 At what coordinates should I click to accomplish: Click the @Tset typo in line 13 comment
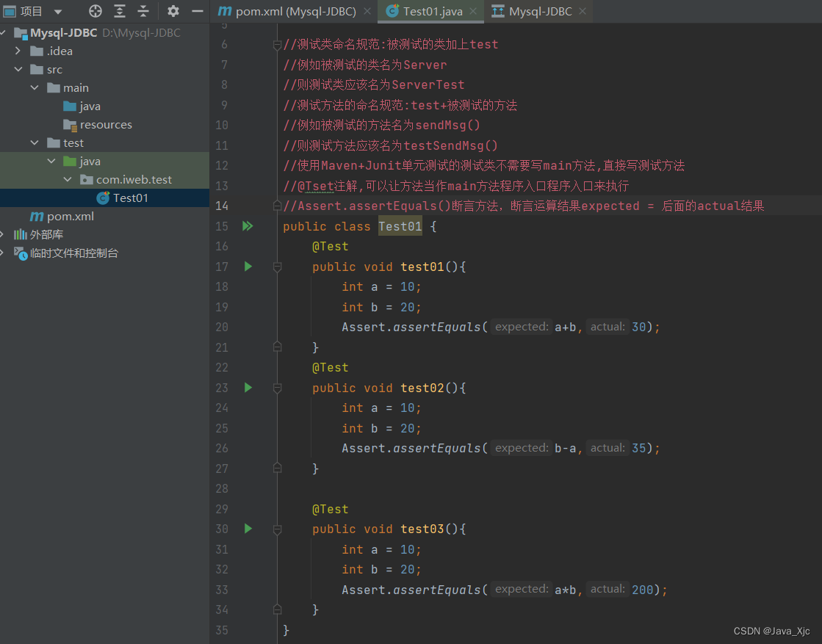tap(316, 186)
